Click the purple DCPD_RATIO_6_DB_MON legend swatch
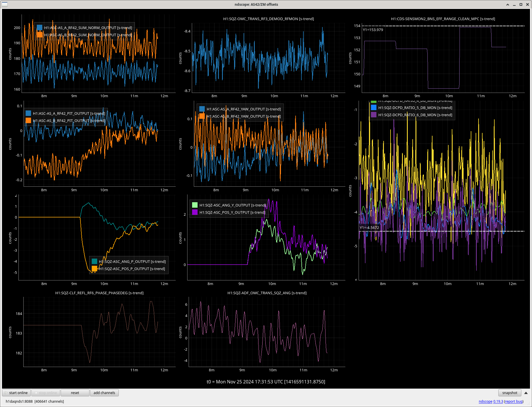Image resolution: width=532 pixels, height=407 pixels. 374,115
